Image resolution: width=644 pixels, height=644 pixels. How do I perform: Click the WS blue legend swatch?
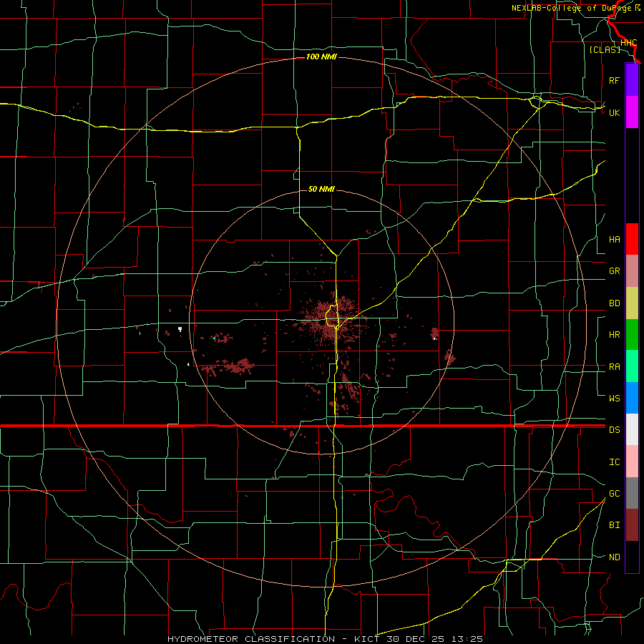[632, 398]
